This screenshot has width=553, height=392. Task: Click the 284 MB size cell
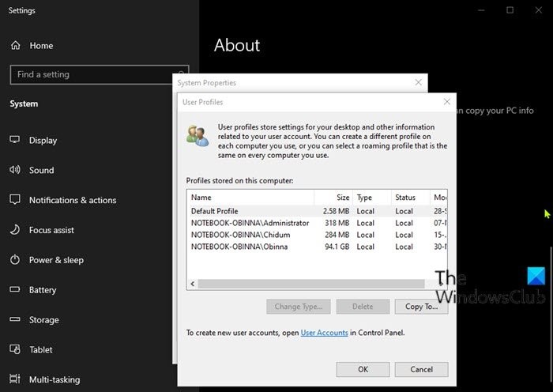[x=337, y=235]
